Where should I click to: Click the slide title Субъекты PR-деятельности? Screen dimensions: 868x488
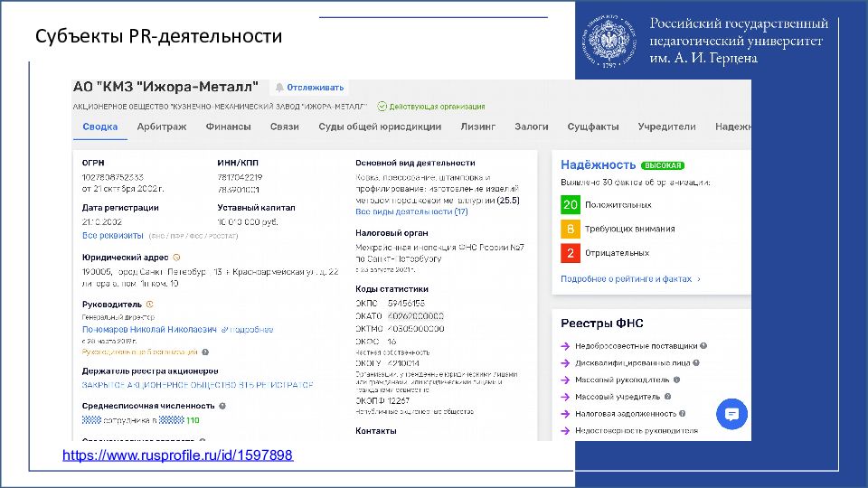click(159, 36)
